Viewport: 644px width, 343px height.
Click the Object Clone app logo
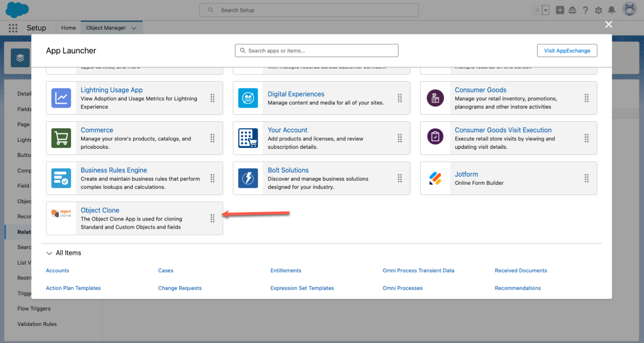pyautogui.click(x=61, y=214)
